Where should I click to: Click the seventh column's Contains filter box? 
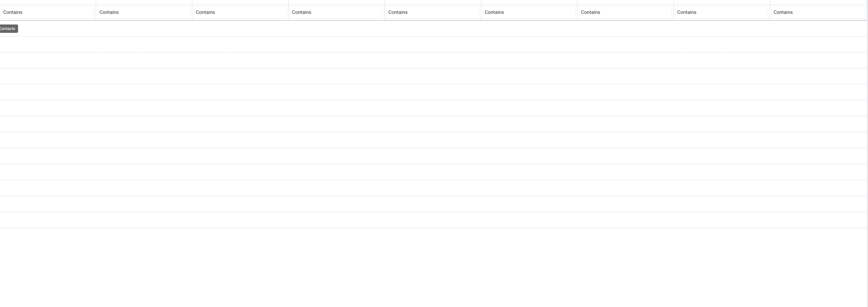click(x=625, y=12)
